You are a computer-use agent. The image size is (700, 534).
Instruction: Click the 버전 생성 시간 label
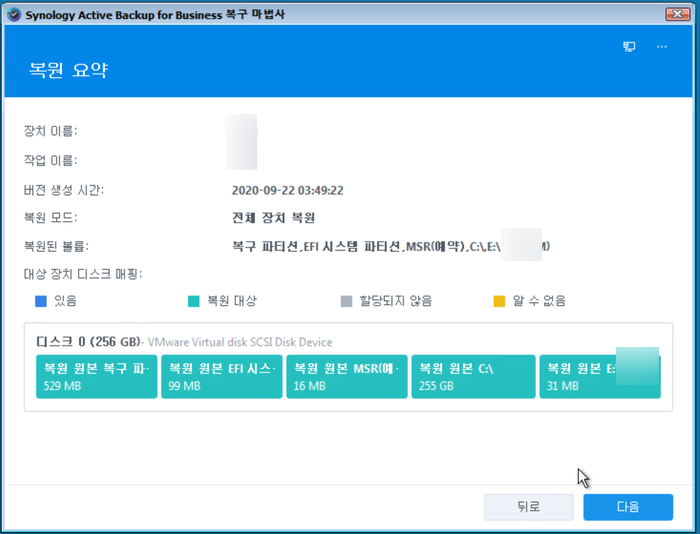point(64,190)
